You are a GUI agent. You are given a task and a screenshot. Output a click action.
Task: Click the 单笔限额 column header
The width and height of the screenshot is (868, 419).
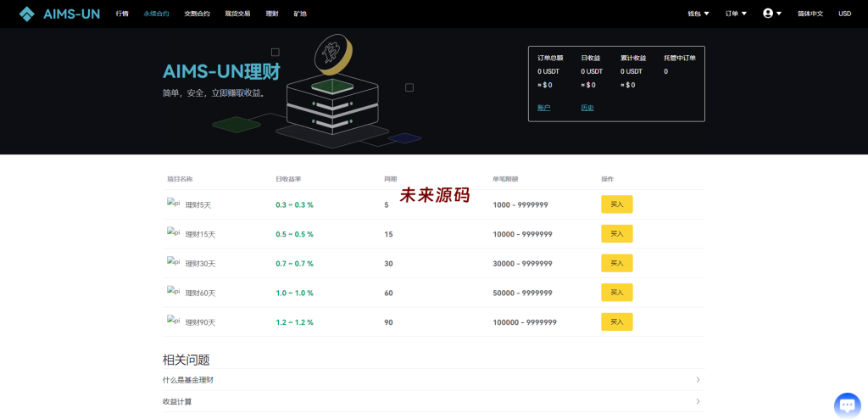point(505,179)
